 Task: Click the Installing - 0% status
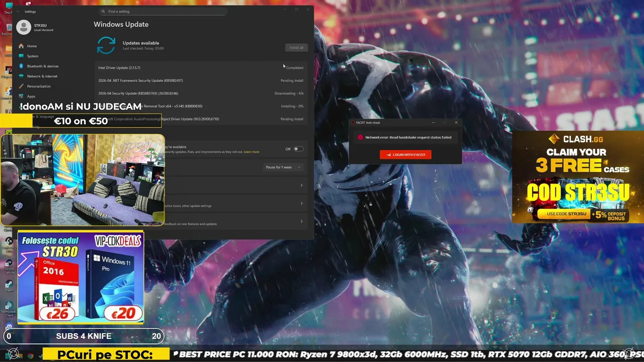292,106
